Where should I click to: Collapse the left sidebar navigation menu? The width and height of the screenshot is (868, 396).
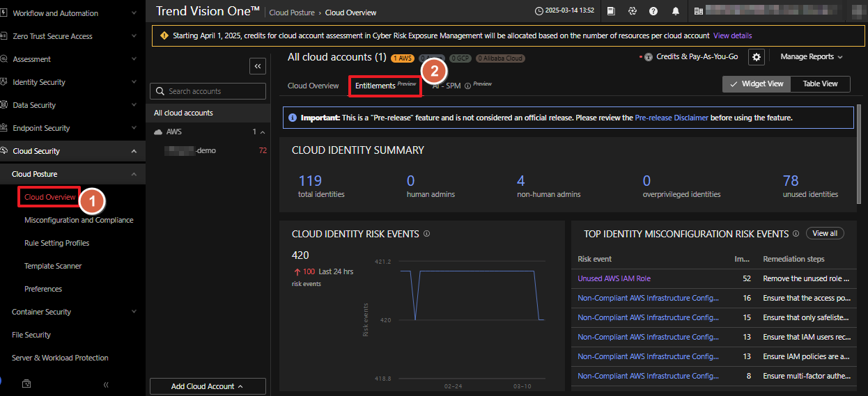tap(106, 384)
